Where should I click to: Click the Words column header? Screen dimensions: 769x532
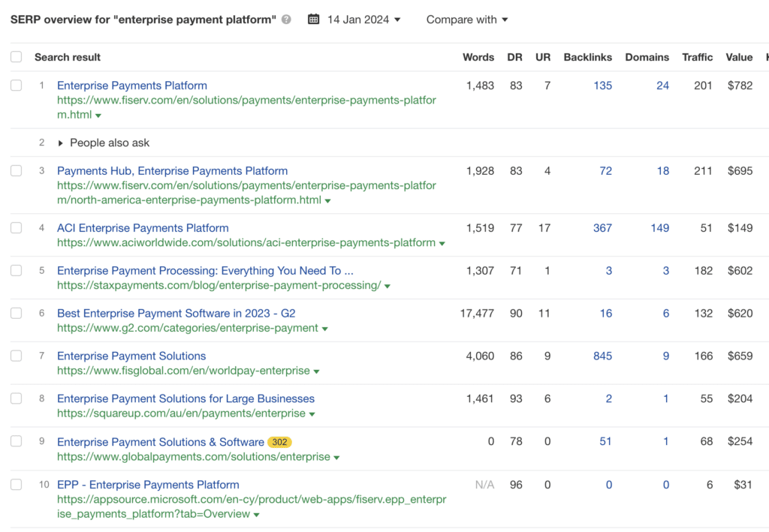(478, 57)
